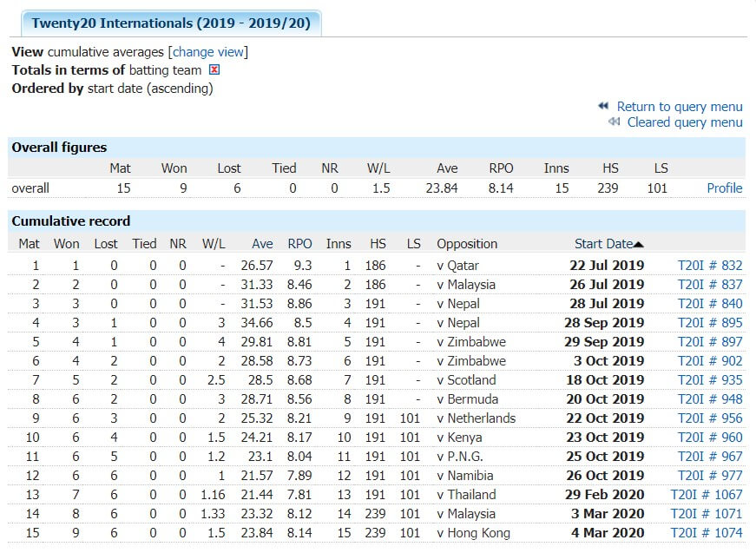Open T20I # 1074 Hong Kong match
The width and height of the screenshot is (756, 553).
(x=707, y=533)
